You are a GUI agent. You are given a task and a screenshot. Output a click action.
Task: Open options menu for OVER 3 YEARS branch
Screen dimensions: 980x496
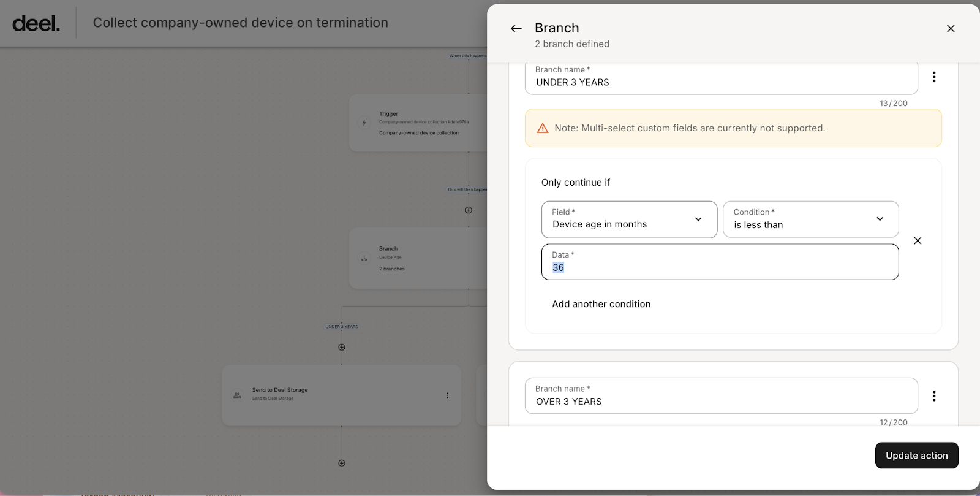pos(934,396)
